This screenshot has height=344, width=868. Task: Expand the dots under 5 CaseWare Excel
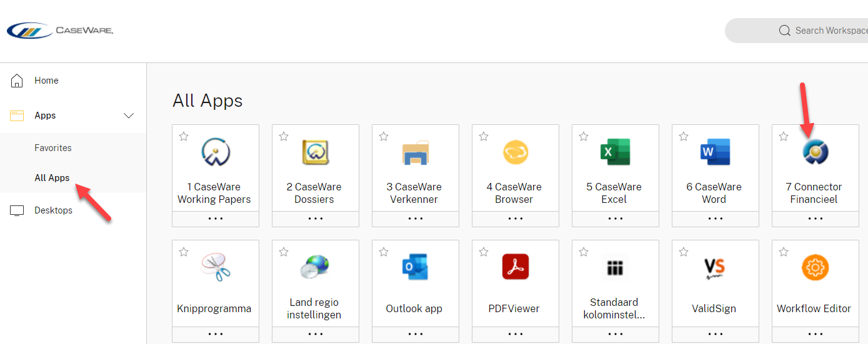tap(616, 219)
